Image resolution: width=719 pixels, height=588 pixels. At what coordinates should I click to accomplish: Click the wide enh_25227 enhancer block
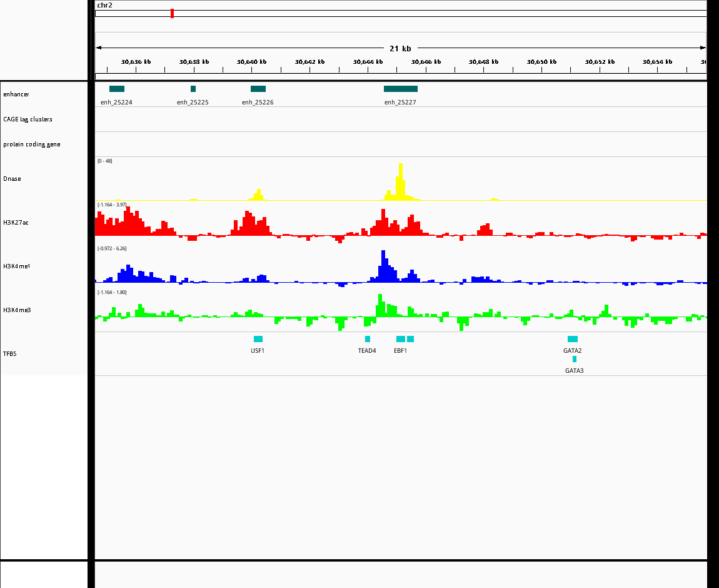coord(401,89)
